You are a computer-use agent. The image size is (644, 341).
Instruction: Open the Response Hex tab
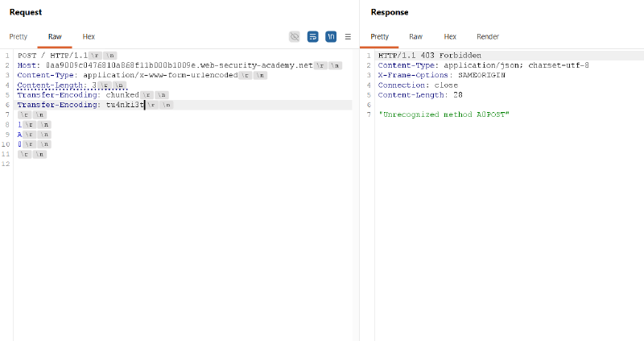[x=450, y=36]
